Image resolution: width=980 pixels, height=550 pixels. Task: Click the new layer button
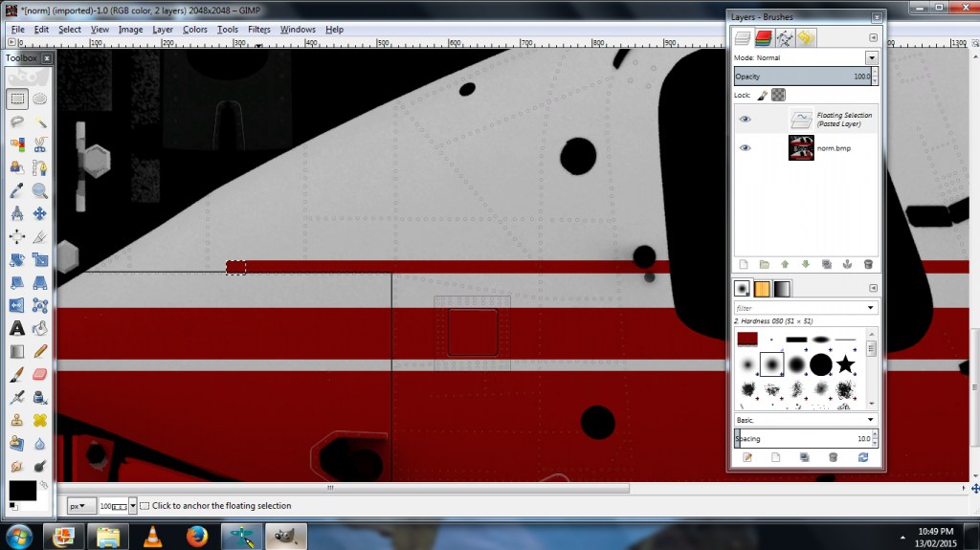click(x=744, y=264)
